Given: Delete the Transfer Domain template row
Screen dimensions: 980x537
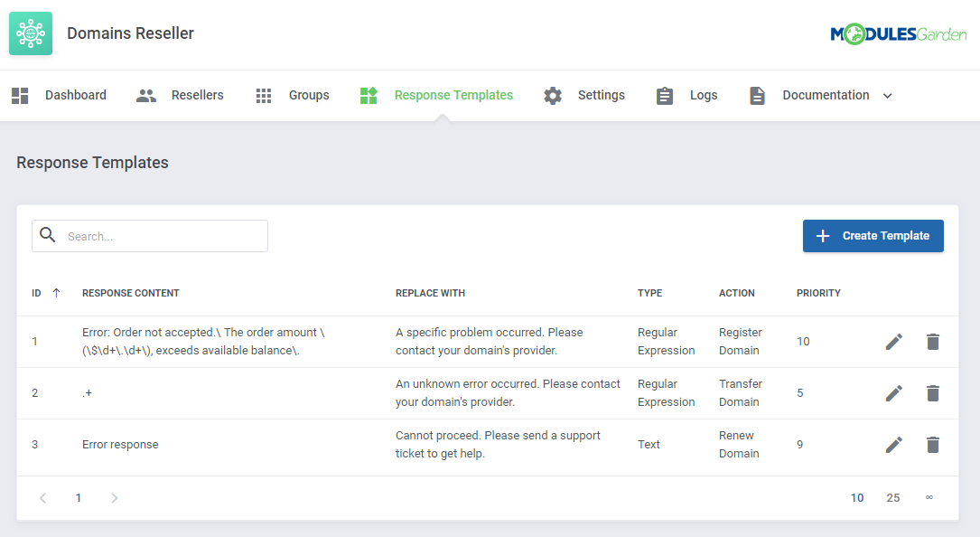Looking at the screenshot, I should [932, 393].
